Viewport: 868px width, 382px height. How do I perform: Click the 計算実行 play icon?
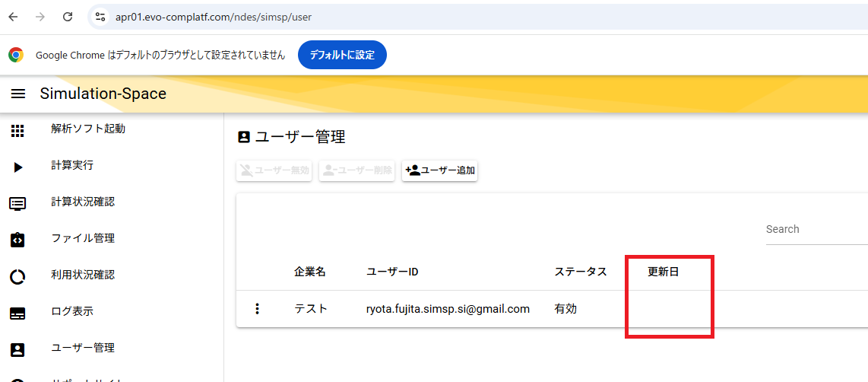(17, 167)
